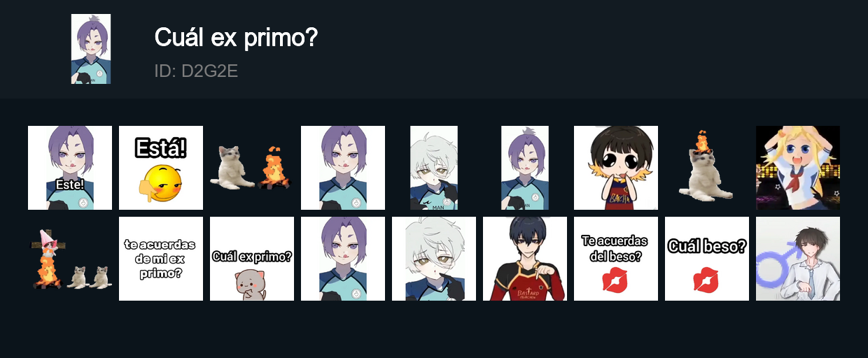Screen dimensions: 868x358
Task: Pick the purple-haired sticker in the bottom row
Action: coord(343,259)
